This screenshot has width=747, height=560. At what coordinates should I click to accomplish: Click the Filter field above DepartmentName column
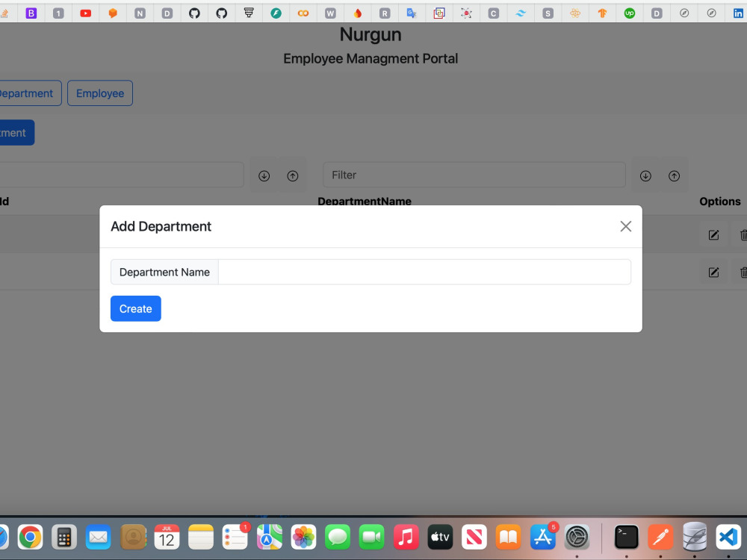tap(474, 175)
